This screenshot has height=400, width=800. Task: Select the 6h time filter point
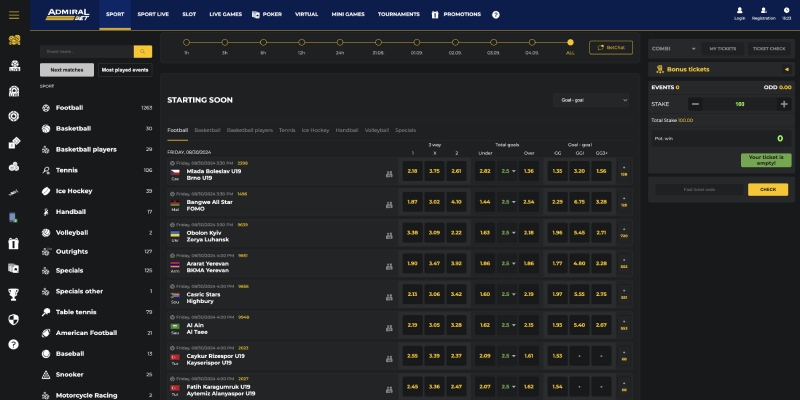point(263,42)
